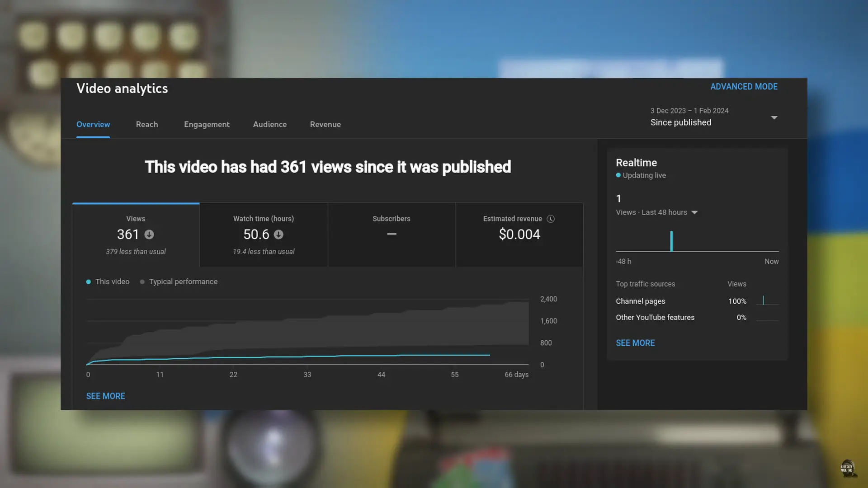Click the blue This video legend dot
The width and height of the screenshot is (868, 488).
89,282
